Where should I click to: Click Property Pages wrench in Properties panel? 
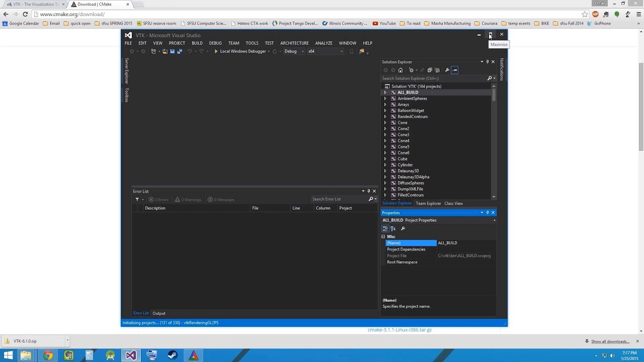click(403, 229)
